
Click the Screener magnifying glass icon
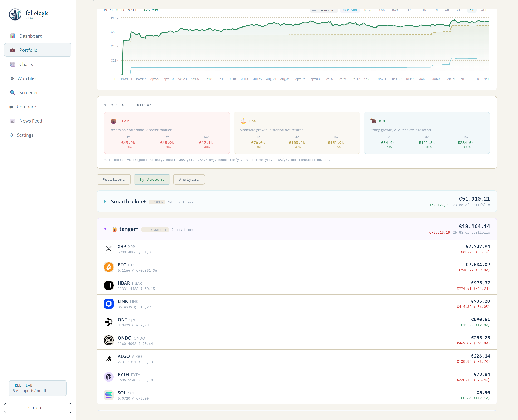12,92
